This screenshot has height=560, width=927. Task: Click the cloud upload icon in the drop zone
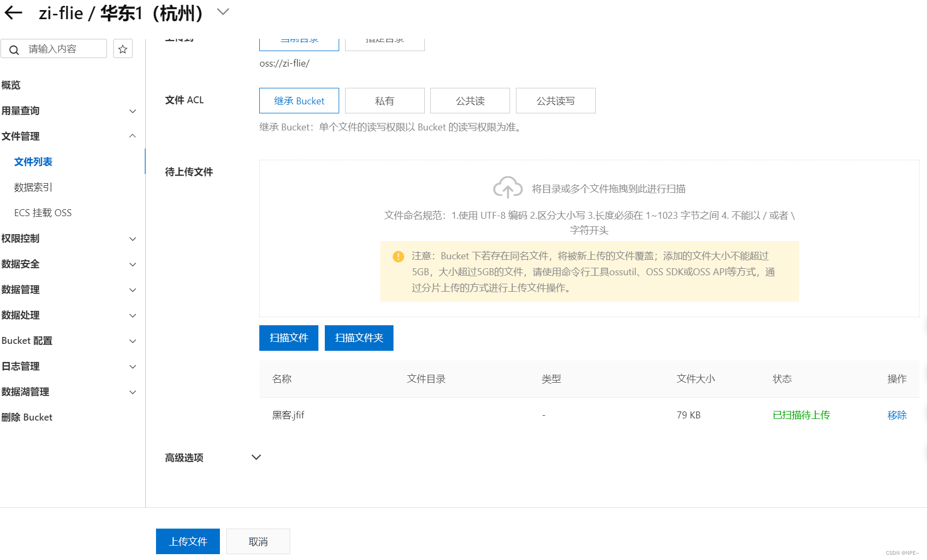508,187
